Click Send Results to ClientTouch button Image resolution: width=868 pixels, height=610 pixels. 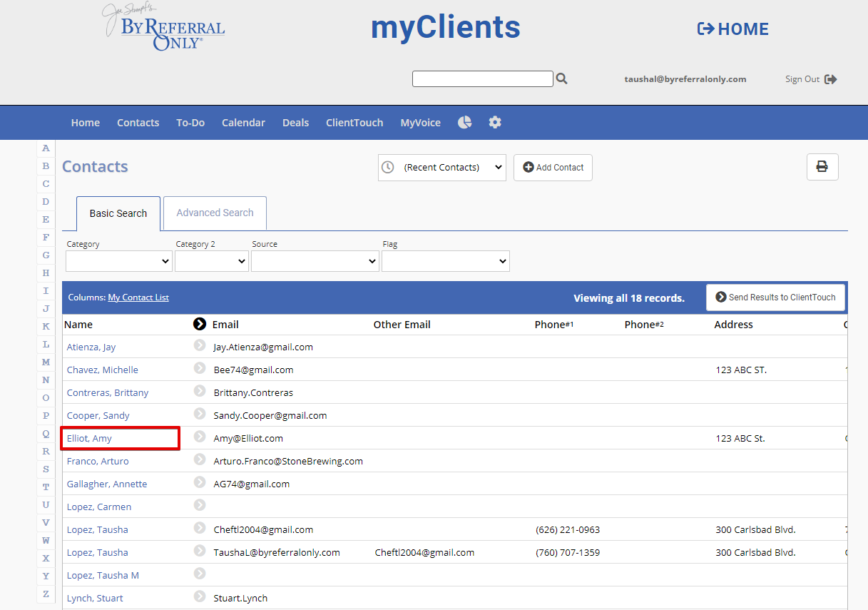(775, 297)
